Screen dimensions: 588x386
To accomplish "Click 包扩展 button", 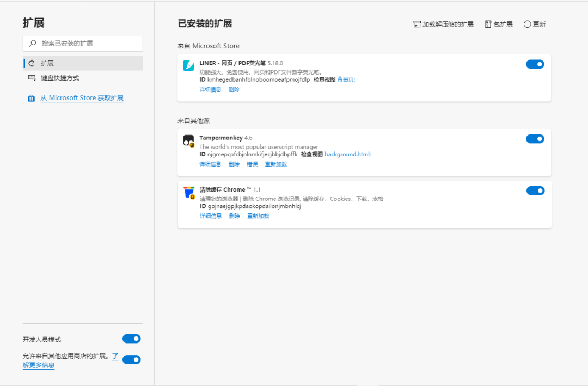I will pos(499,24).
